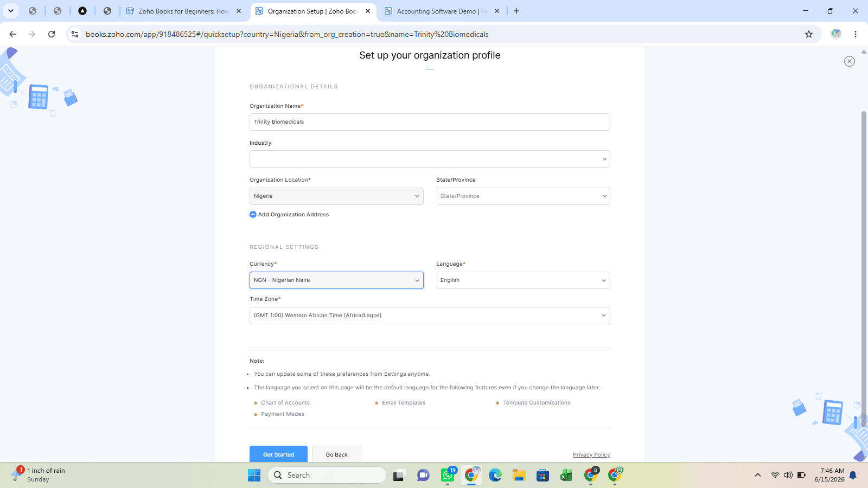Open active Chrome window on taskbar
868x488 pixels.
pyautogui.click(x=472, y=475)
